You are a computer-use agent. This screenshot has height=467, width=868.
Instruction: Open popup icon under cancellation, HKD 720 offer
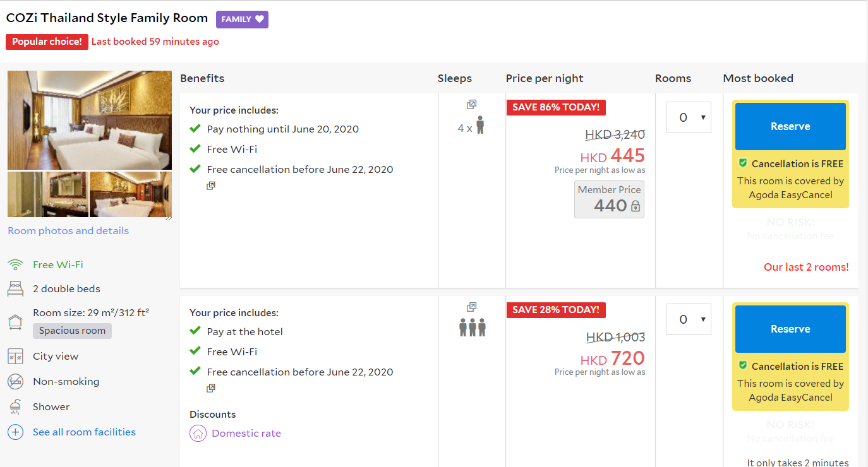[x=211, y=389]
